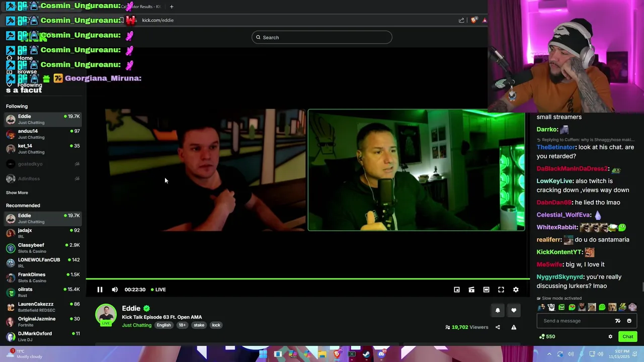Open Steam from taskbar
644x362 pixels.
366,354
